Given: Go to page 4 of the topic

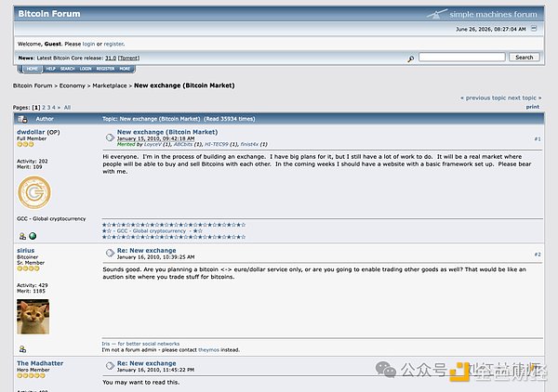Looking at the screenshot, I should [54, 108].
